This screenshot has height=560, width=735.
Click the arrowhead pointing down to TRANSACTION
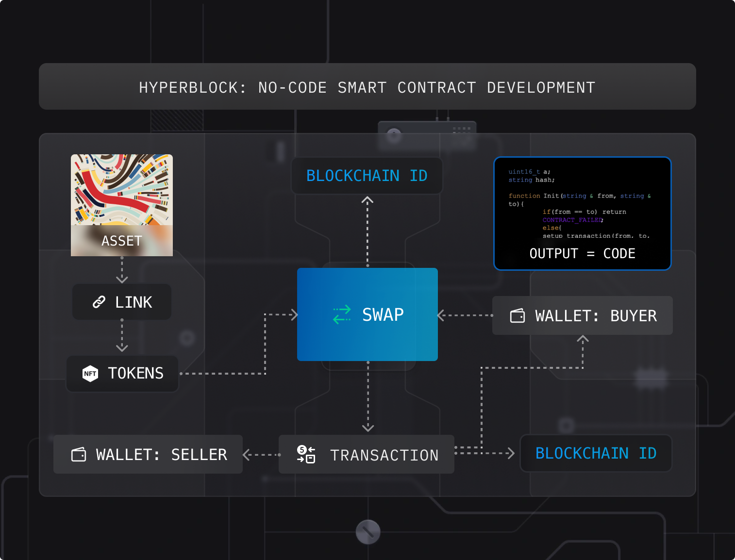point(368,428)
